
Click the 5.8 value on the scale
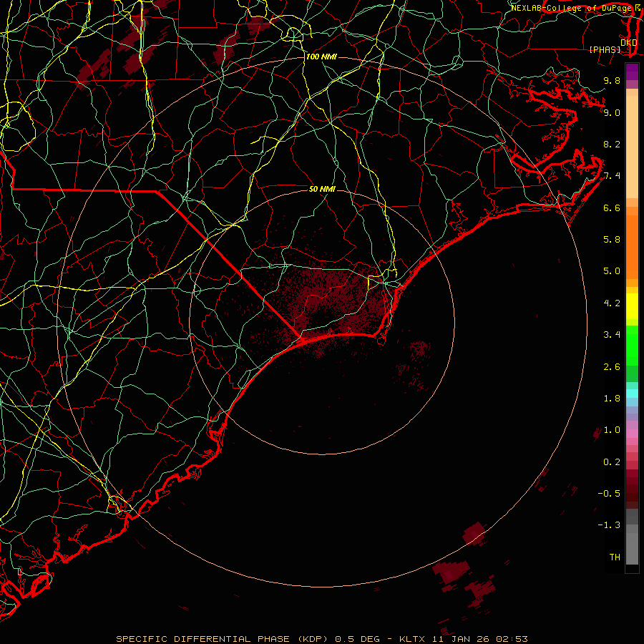click(612, 240)
